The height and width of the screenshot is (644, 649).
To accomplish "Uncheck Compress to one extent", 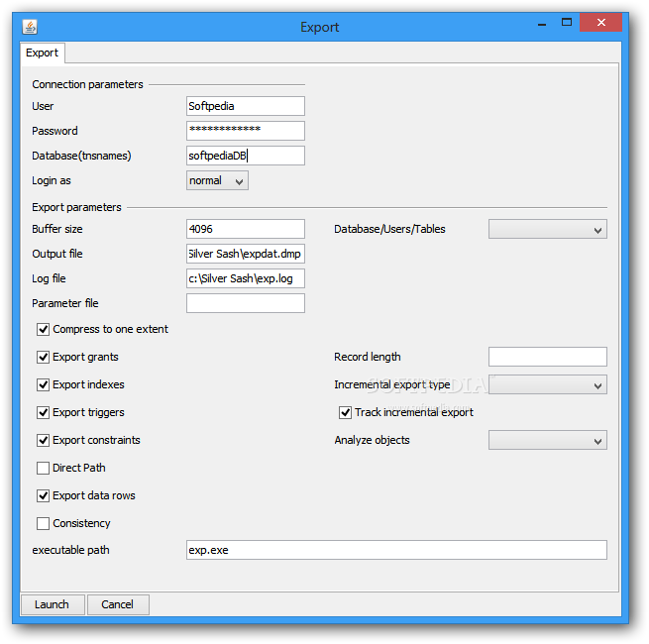I will click(x=43, y=330).
